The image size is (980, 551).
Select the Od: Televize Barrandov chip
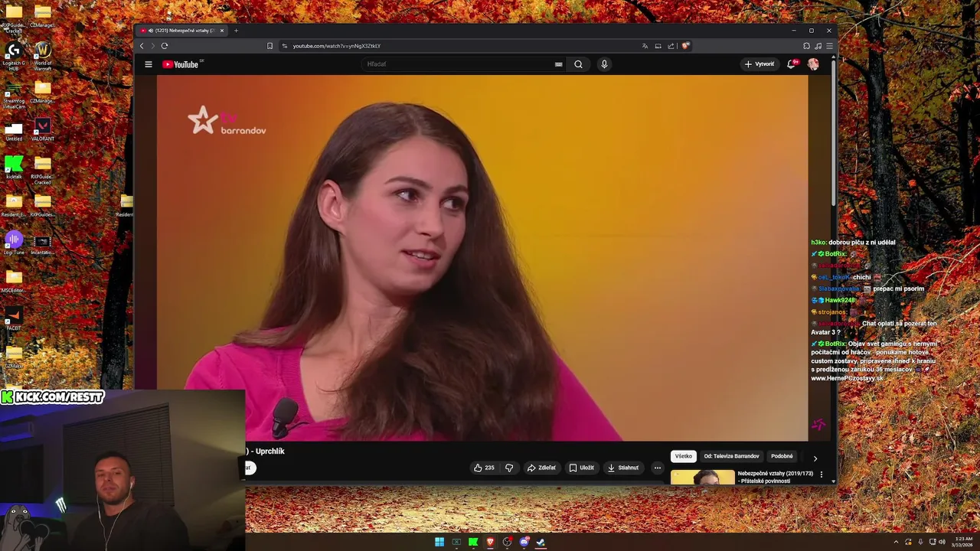click(731, 456)
